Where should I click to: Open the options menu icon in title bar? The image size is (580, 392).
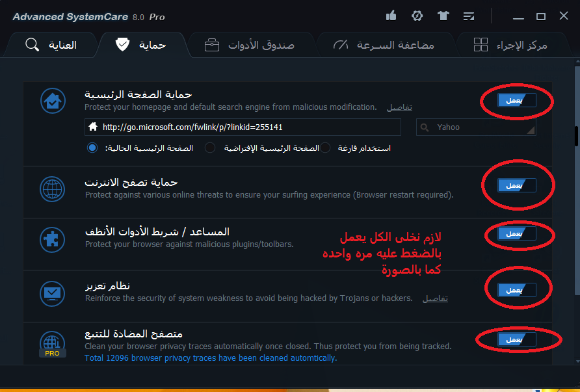[469, 16]
